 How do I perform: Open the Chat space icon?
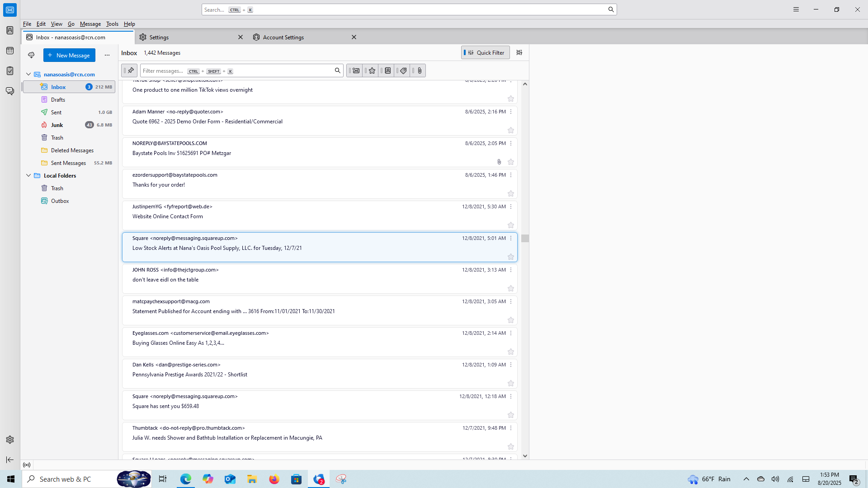(10, 91)
